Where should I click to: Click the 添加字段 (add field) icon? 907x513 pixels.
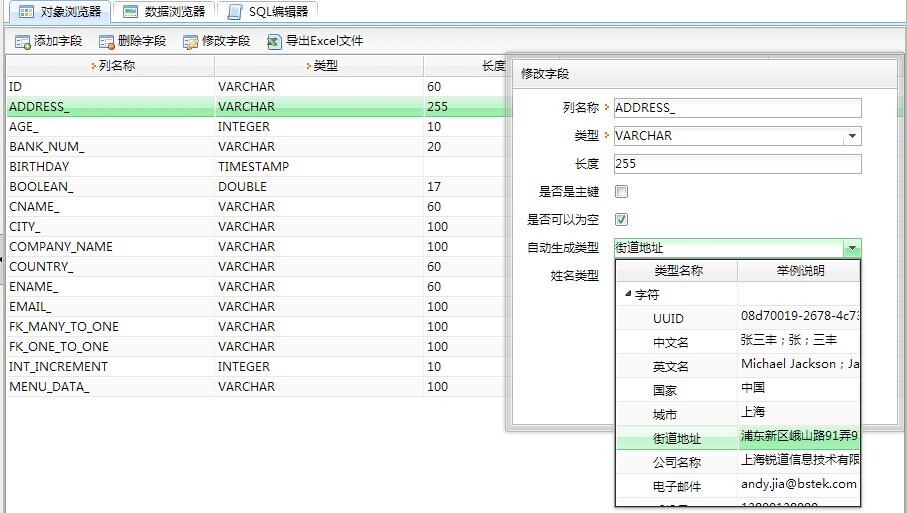point(23,42)
